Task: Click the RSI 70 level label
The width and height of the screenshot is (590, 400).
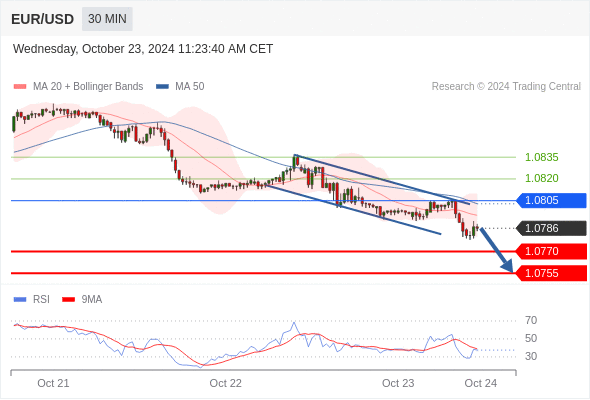Action: tap(531, 321)
